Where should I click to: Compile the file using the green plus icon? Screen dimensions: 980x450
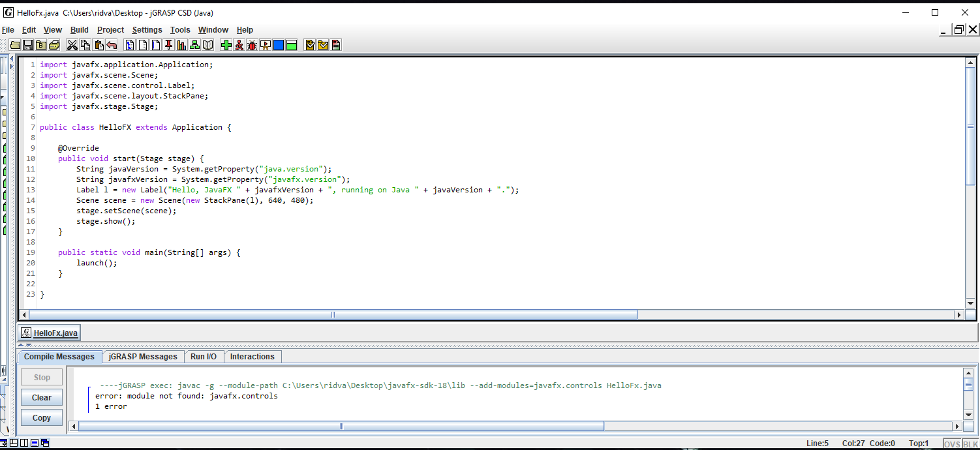226,44
